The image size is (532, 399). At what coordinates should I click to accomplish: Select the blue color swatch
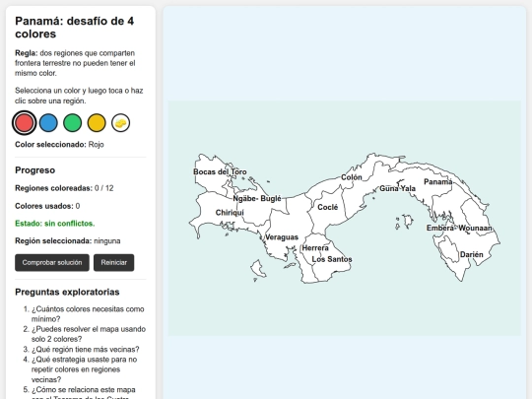[48, 123]
